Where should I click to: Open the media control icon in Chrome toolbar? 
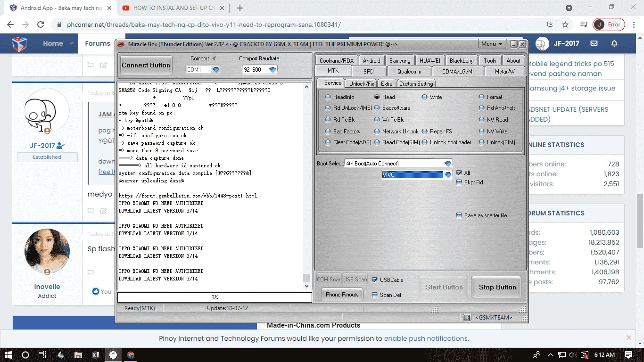click(584, 25)
